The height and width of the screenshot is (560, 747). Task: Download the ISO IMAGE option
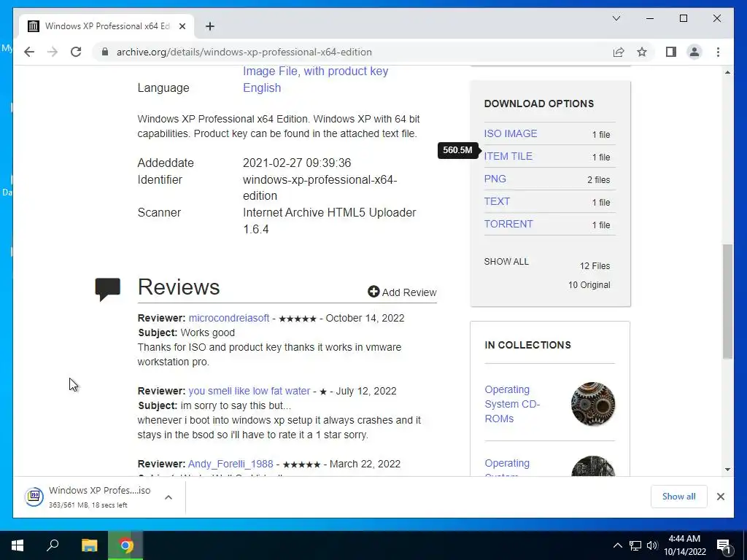pos(510,134)
